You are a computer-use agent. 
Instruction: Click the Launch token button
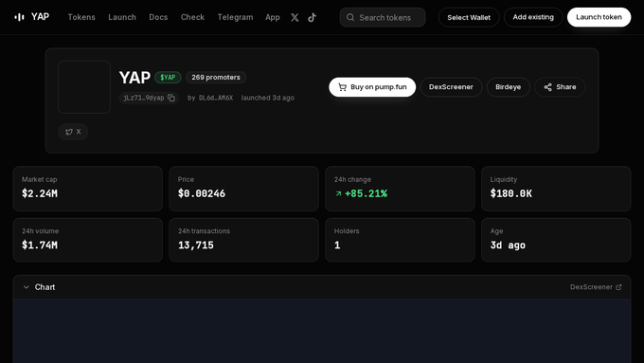(599, 17)
